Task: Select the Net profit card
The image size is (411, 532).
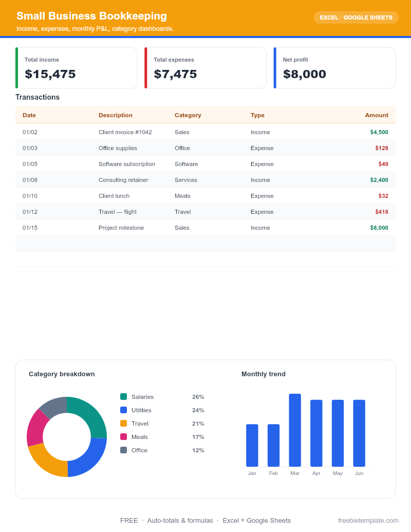Action: tap(334, 68)
